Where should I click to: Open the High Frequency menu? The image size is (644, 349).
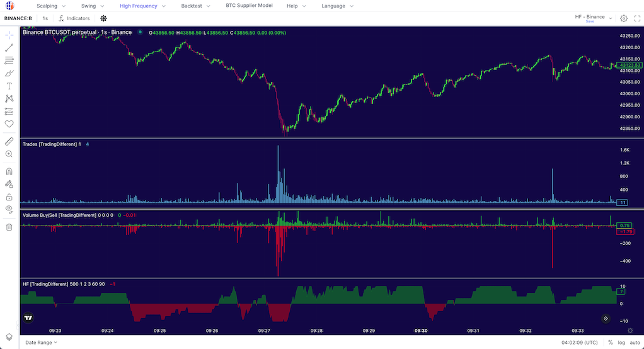[x=142, y=6]
